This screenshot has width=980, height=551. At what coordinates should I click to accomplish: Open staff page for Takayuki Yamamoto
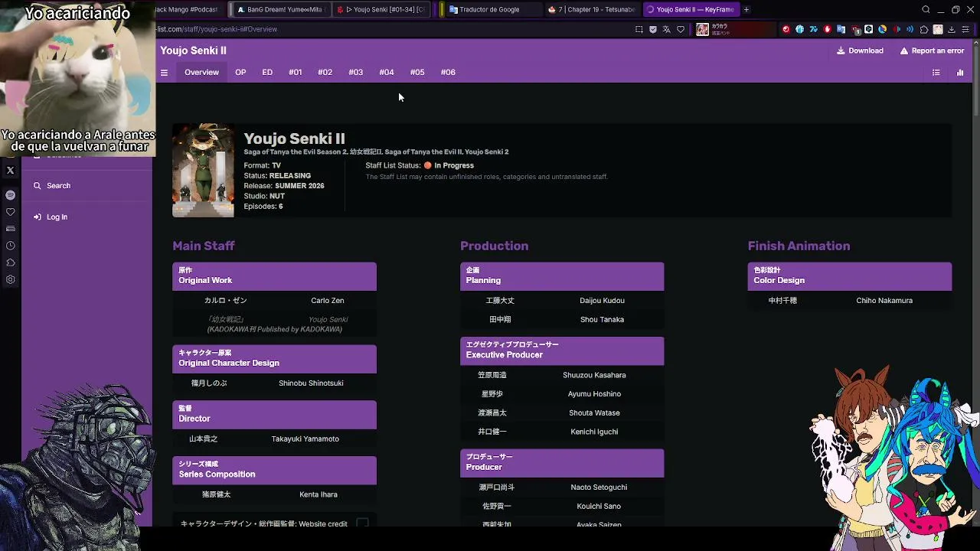[x=305, y=439]
